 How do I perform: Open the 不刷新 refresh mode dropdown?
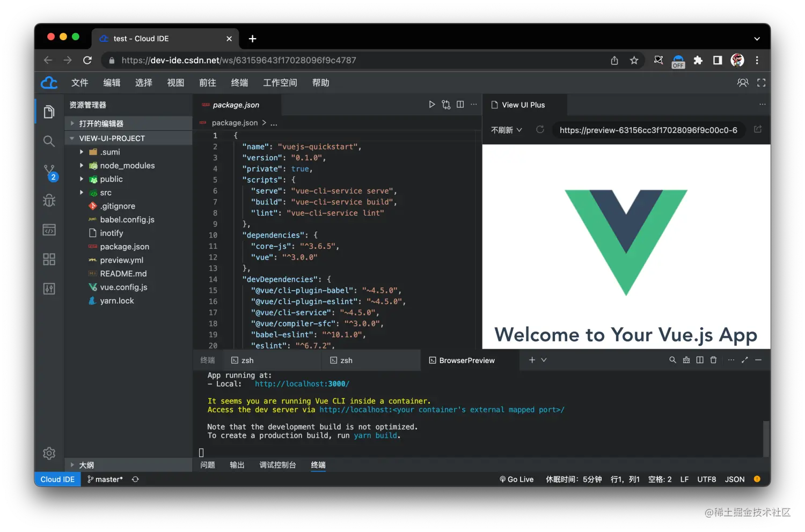(x=507, y=130)
